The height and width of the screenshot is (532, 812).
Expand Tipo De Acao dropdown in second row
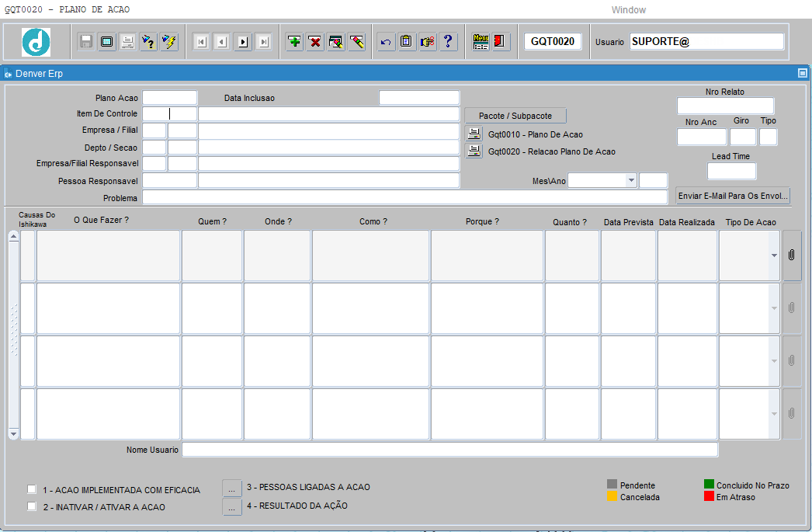point(774,308)
